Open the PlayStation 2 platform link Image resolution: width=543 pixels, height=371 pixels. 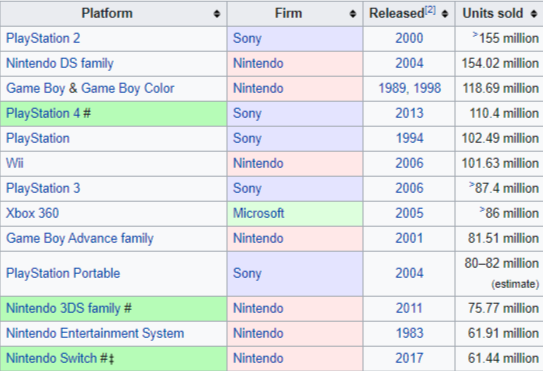[x=43, y=38]
